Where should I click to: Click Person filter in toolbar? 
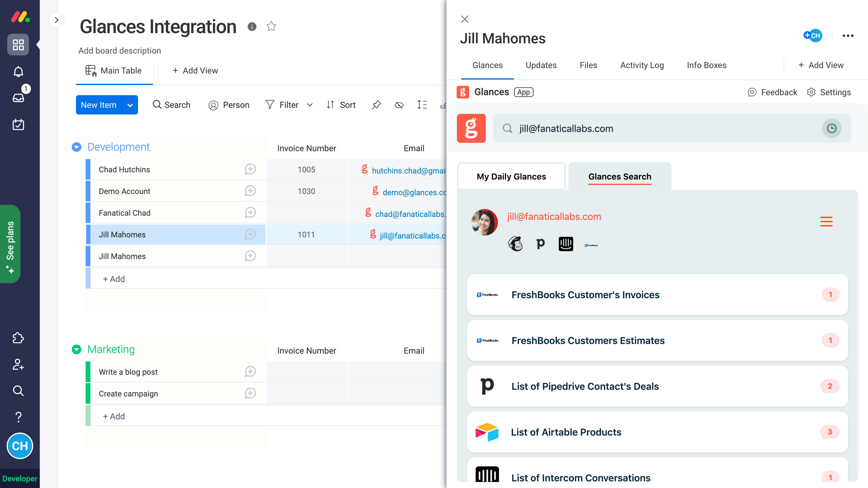point(229,105)
